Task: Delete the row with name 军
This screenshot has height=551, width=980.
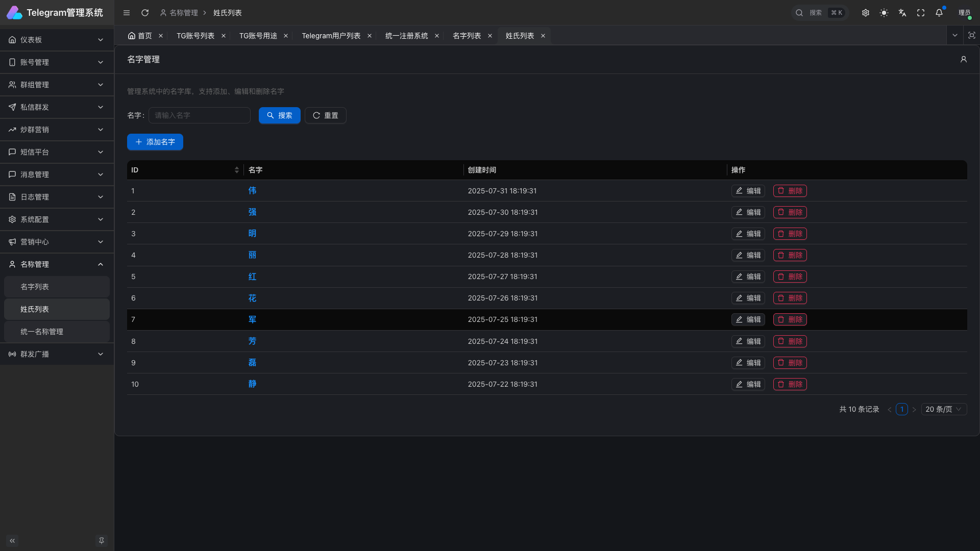Action: (x=790, y=319)
